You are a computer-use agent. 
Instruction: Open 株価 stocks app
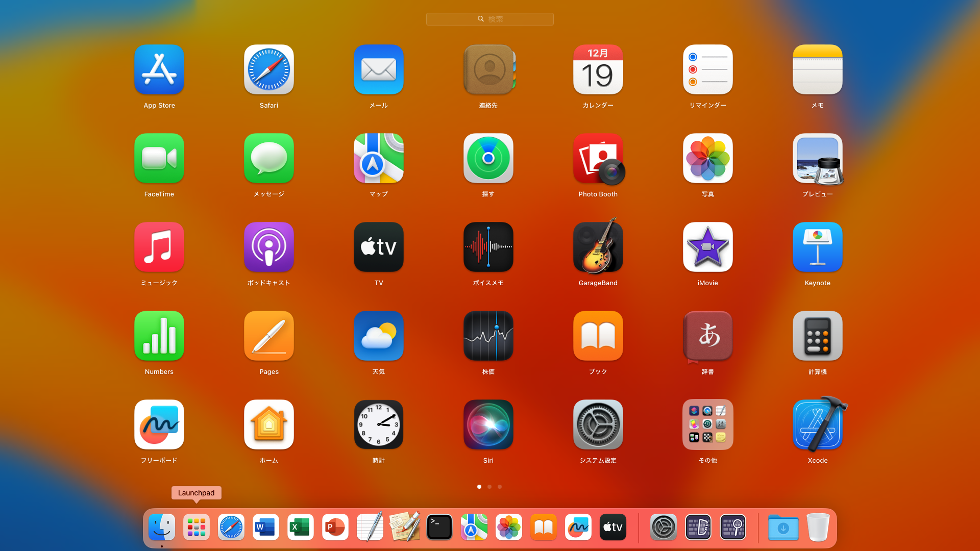[488, 336]
